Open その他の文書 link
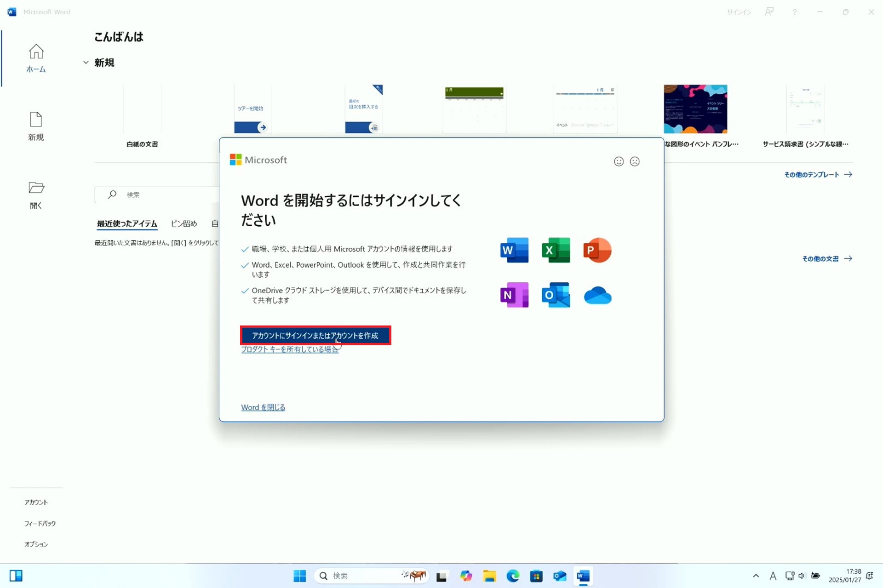Viewport: 883px width, 588px height. (827, 259)
